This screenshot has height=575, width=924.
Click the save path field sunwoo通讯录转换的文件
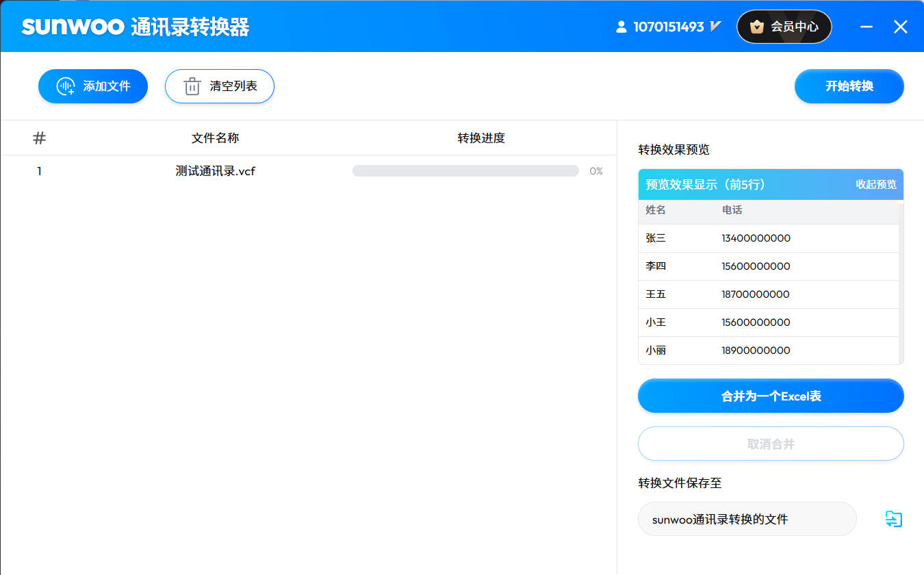tap(747, 519)
